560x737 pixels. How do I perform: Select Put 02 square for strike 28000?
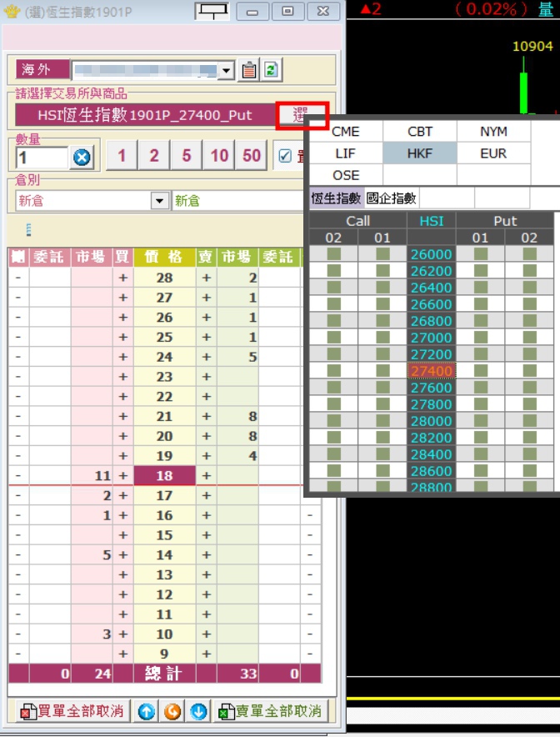coord(529,421)
